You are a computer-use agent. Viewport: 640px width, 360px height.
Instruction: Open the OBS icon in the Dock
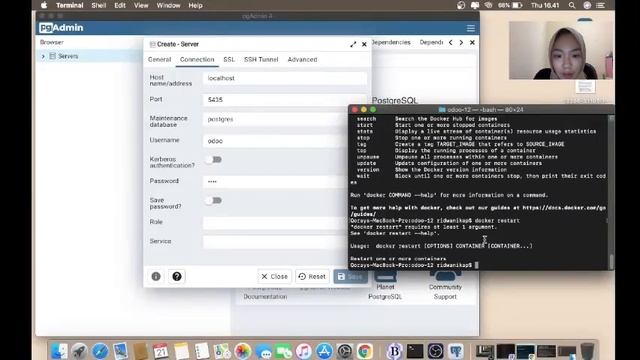436,351
